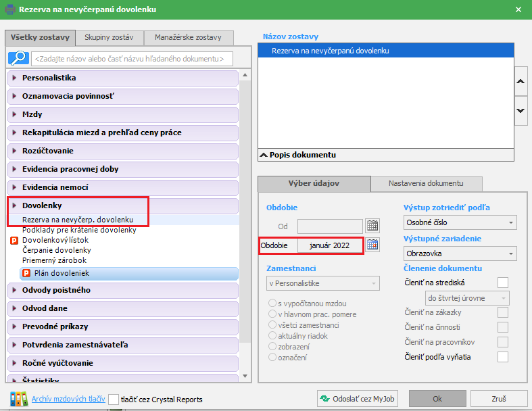This screenshot has height=411, width=532.
Task: Select radio s vypočítanou mzdou
Action: tap(272, 303)
